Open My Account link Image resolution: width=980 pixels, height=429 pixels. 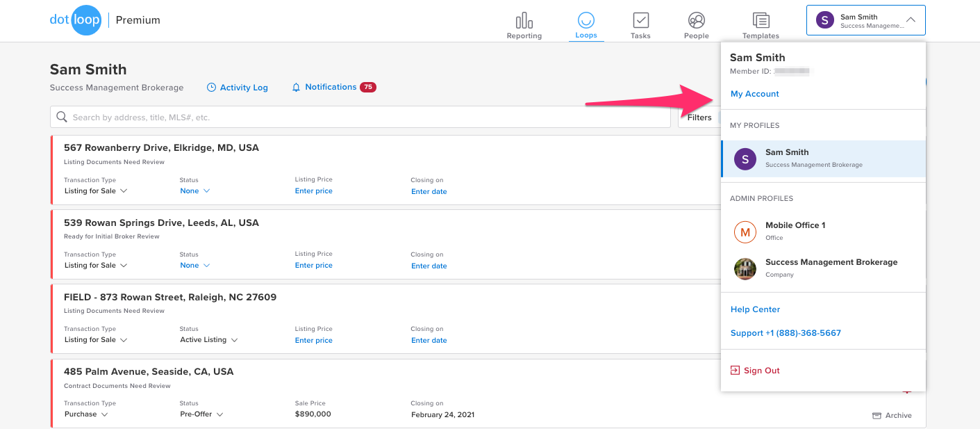click(754, 93)
